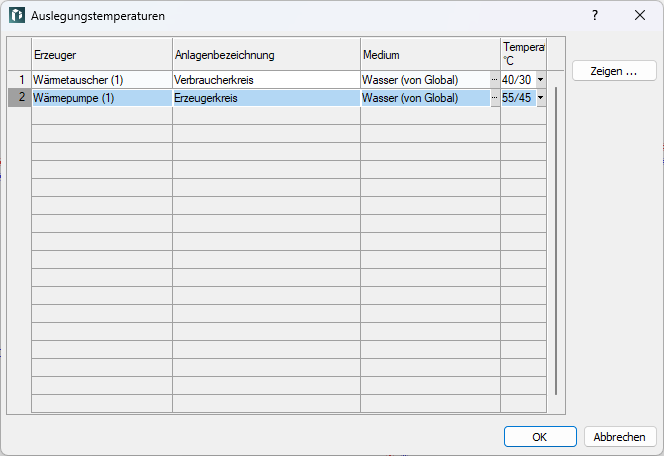Open temperature dropdown for 55/45 row
The width and height of the screenshot is (664, 456).
pyautogui.click(x=541, y=98)
